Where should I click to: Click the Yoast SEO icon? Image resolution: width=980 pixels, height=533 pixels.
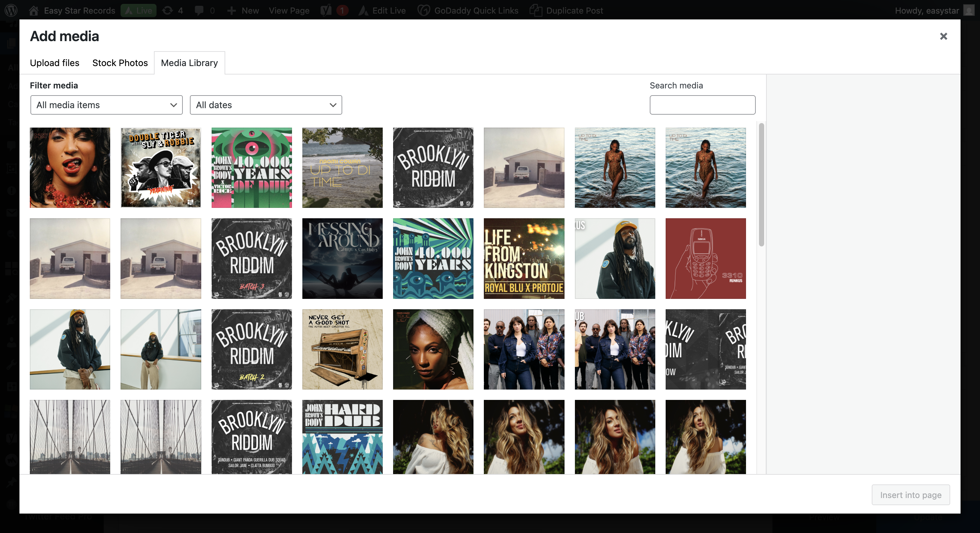326,10
